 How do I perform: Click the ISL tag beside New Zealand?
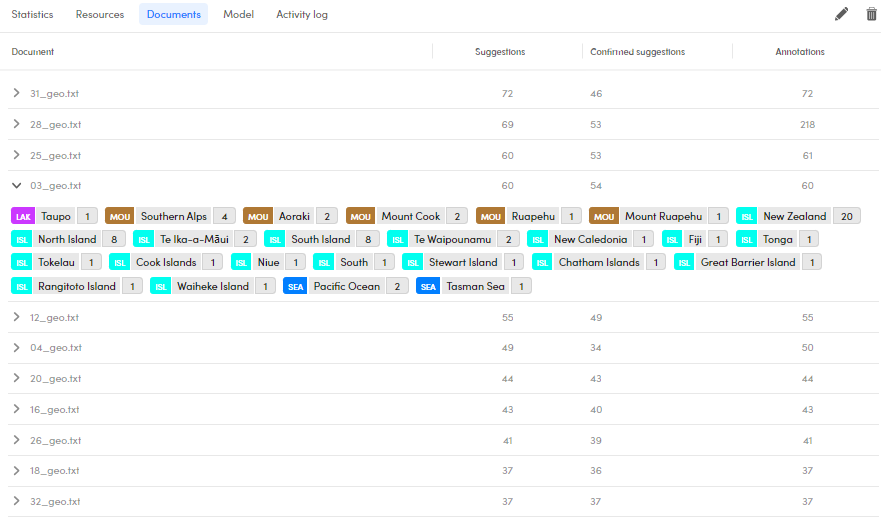coord(747,216)
